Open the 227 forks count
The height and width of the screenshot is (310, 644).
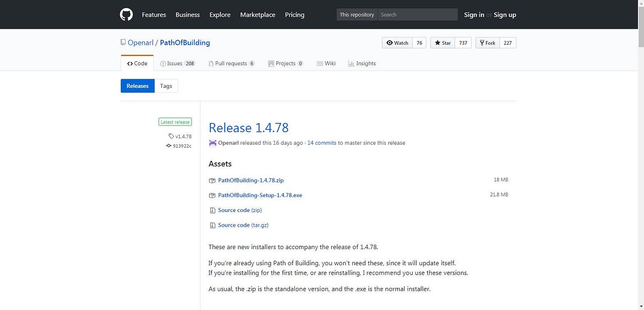tap(508, 43)
